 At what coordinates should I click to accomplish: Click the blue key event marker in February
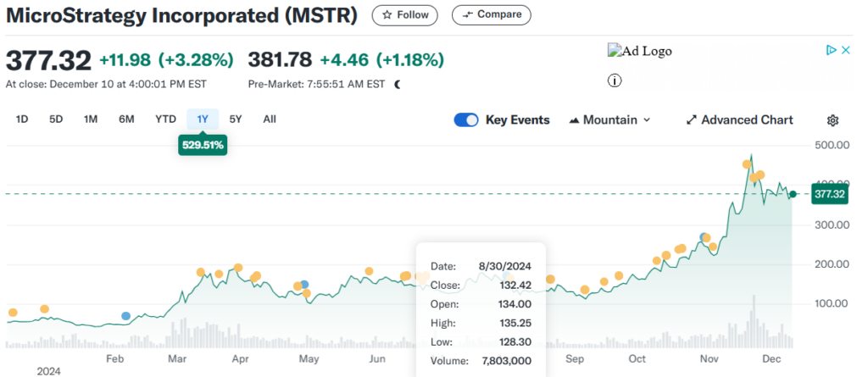(x=125, y=316)
